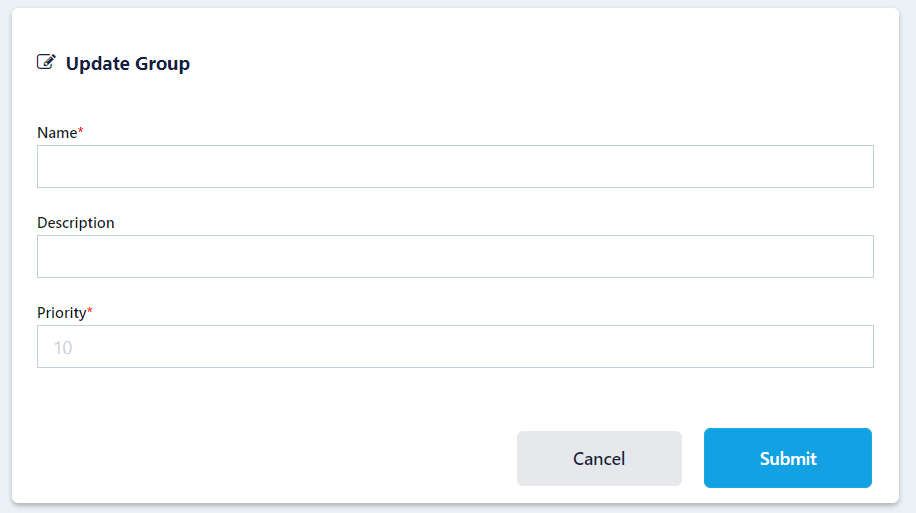Focus the Name input field
The height and width of the screenshot is (513, 916).
pos(455,167)
